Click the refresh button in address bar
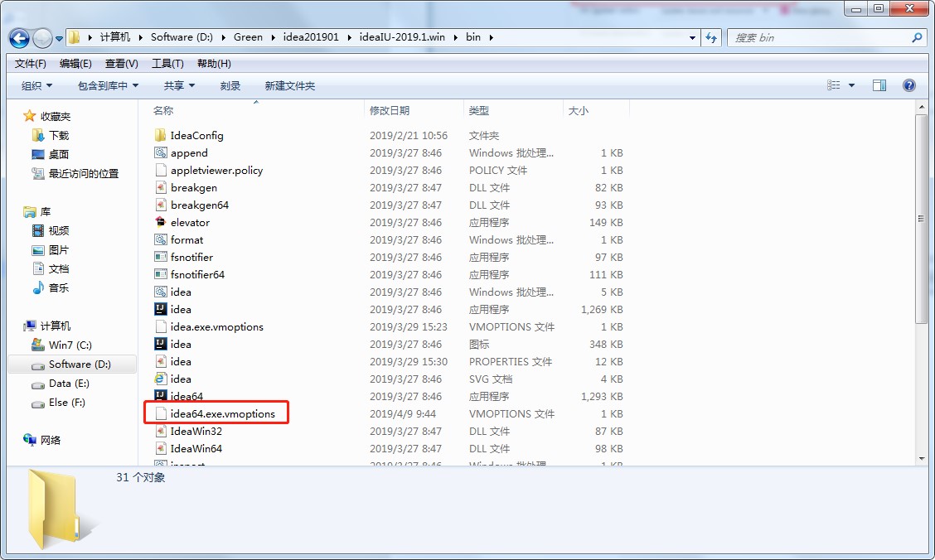This screenshot has width=935, height=560. [x=711, y=37]
